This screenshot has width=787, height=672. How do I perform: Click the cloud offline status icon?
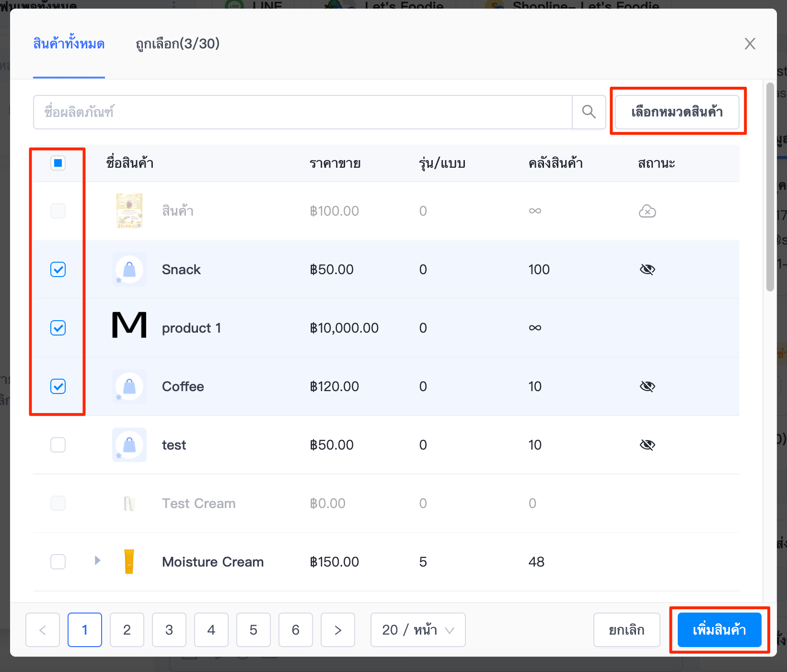[x=648, y=211]
